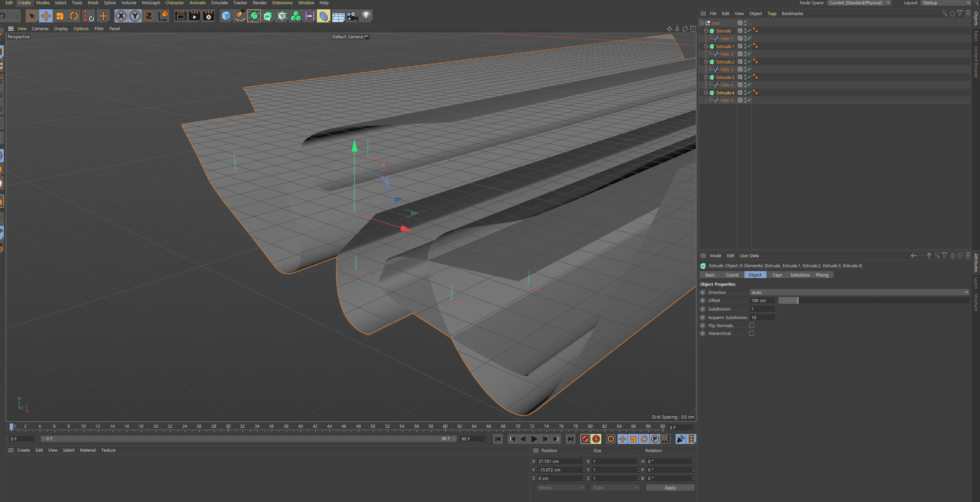Add a Cube primitive object
The image size is (980, 502).
click(226, 16)
